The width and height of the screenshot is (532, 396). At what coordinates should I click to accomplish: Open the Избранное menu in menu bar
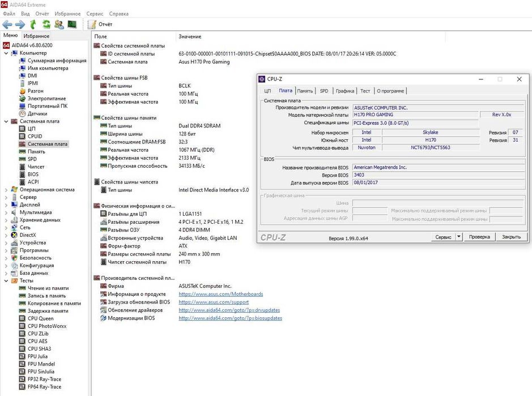pyautogui.click(x=67, y=14)
